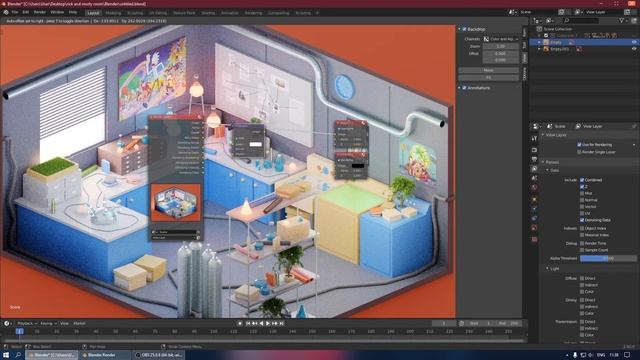Open the File menu
The image size is (640, 360).
coord(15,13)
